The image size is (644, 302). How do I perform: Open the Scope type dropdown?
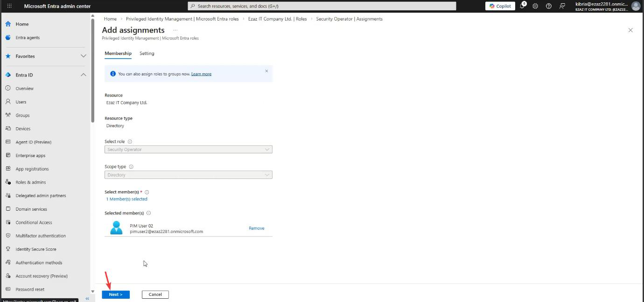pos(189,175)
